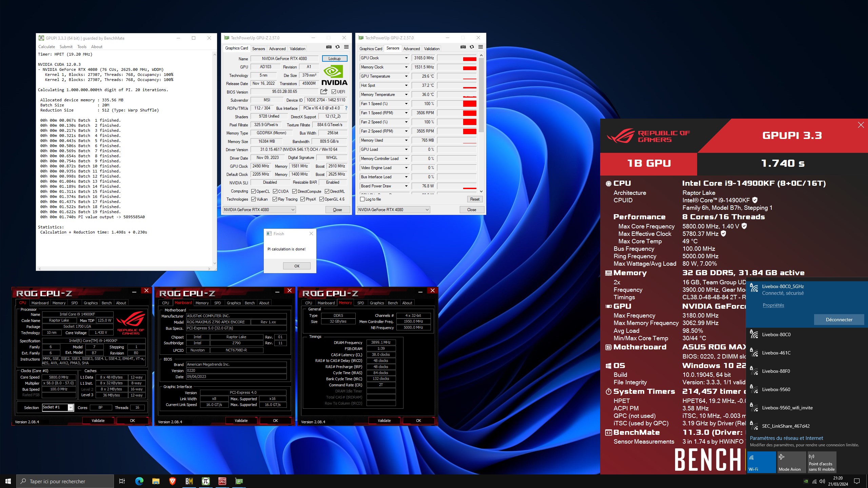Image resolution: width=868 pixels, height=488 pixels.
Task: Open the BenchMate BM taskbar icon
Action: click(x=189, y=481)
